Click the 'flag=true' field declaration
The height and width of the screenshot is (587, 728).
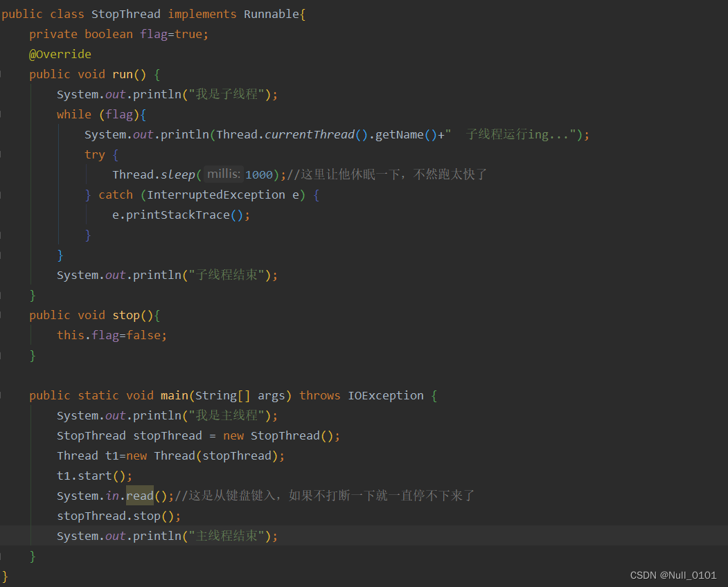click(174, 35)
